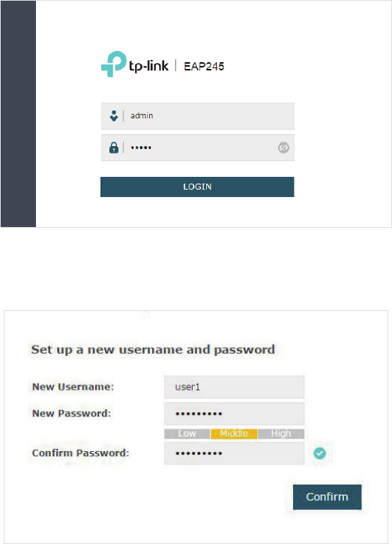The width and height of the screenshot is (392, 544).
Task: Click the High password strength segment
Action: [281, 434]
